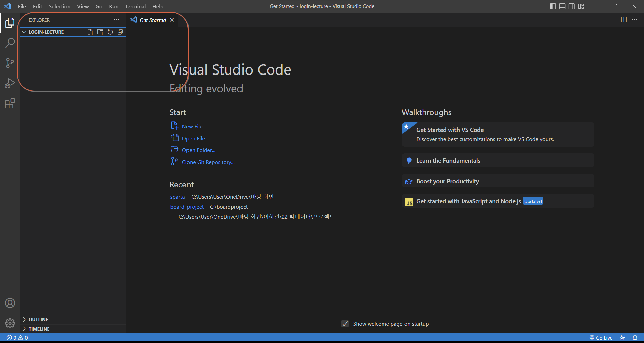Open JavaScript and Node.js walkthrough

coord(498,201)
